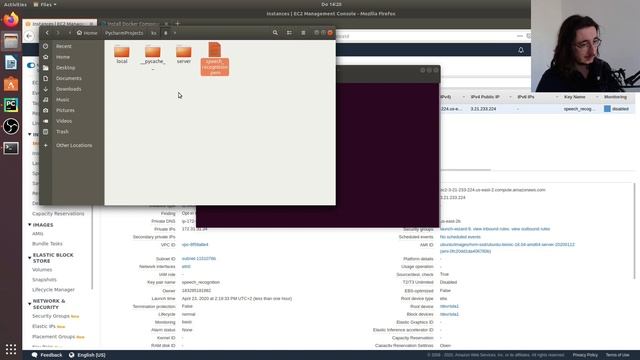Open the __pycache__ folder

pos(153,56)
